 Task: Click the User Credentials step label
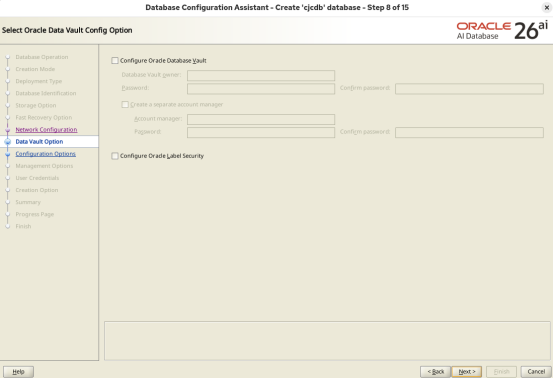coord(37,178)
